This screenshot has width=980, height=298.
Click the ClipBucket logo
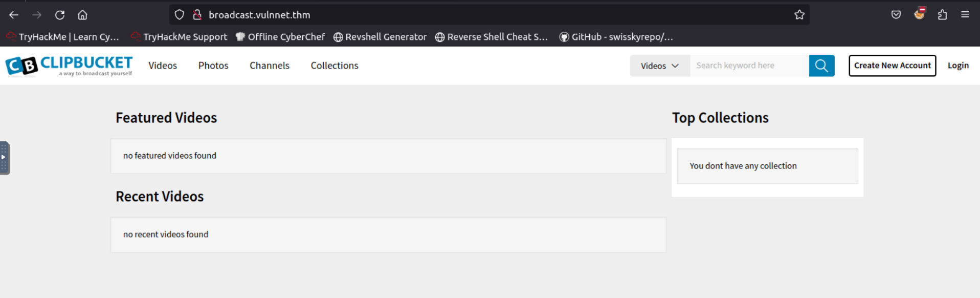point(69,66)
